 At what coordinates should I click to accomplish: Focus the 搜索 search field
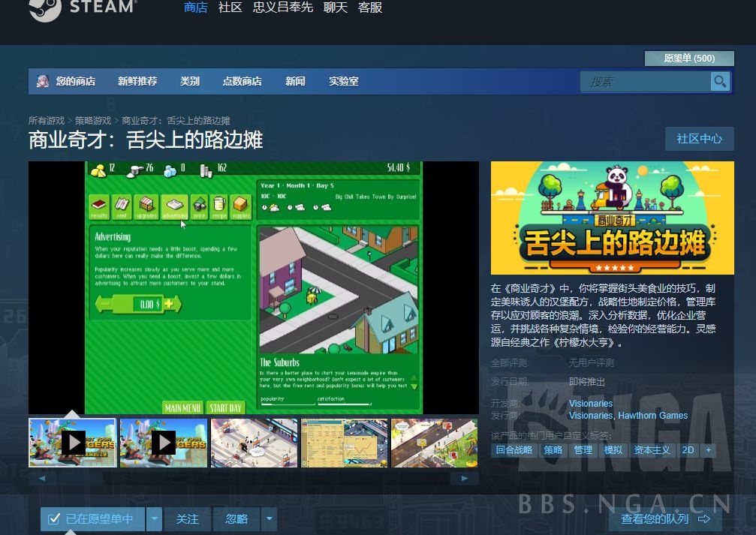[x=645, y=82]
